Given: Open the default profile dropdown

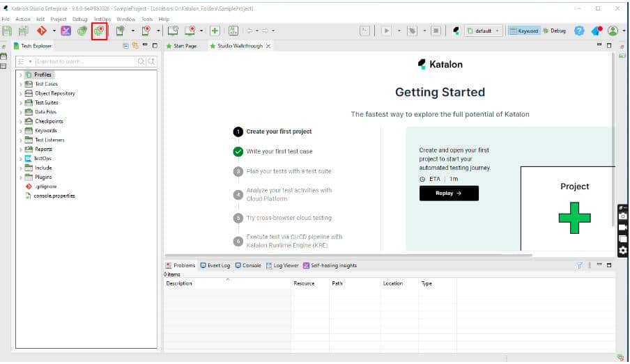Looking at the screenshot, I should (484, 31).
